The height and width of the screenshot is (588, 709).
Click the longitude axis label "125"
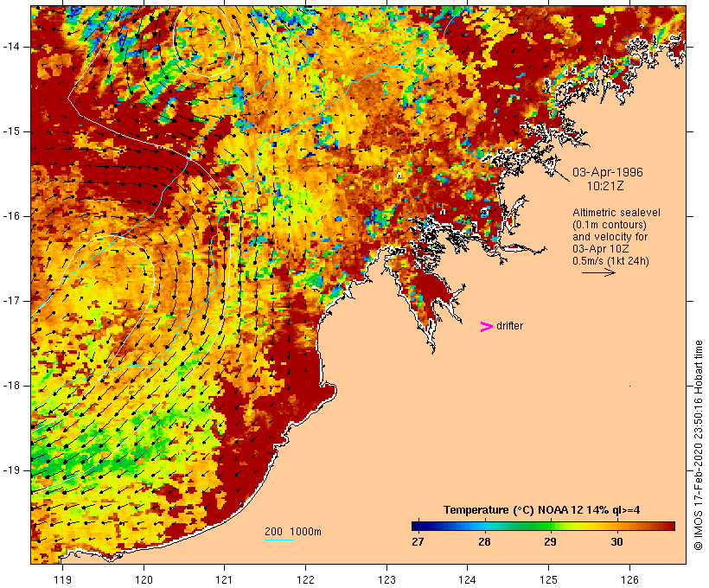(x=549, y=579)
